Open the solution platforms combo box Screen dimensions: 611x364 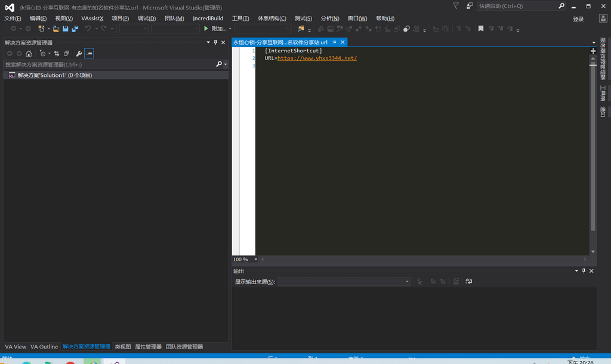point(175,29)
